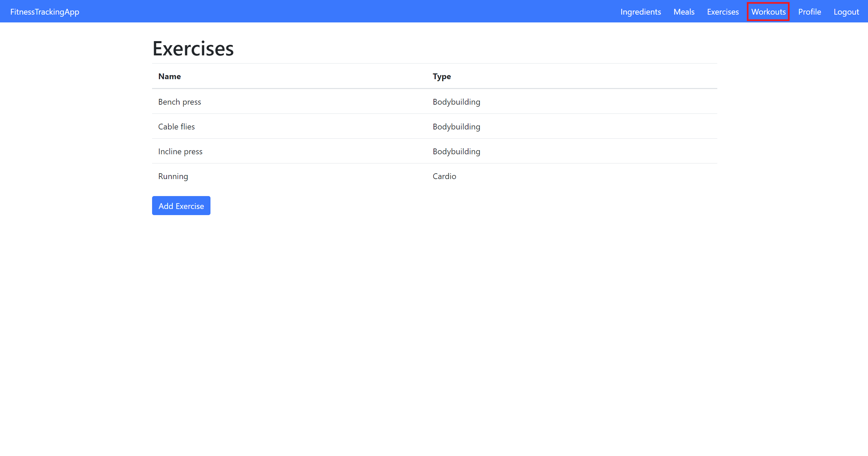
Task: Click the Exercises page heading
Action: pyautogui.click(x=193, y=49)
